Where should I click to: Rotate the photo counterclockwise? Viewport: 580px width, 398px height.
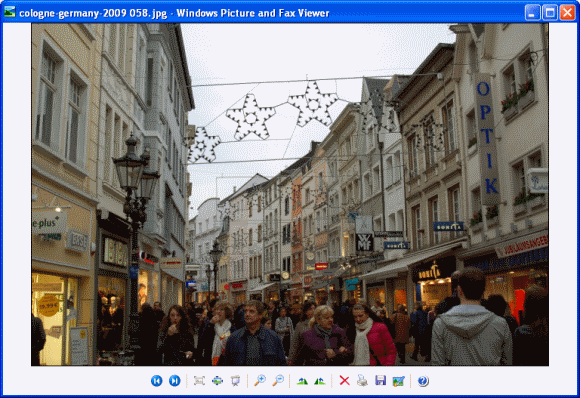320,381
